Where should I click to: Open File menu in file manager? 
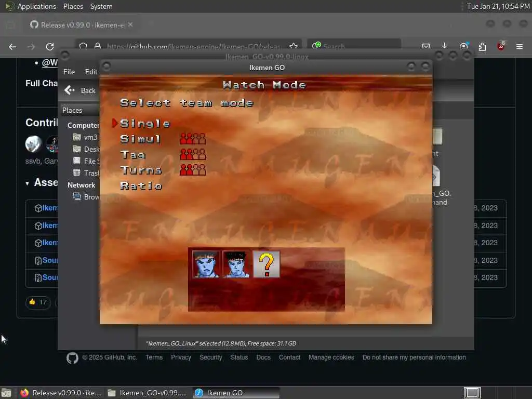pos(69,72)
